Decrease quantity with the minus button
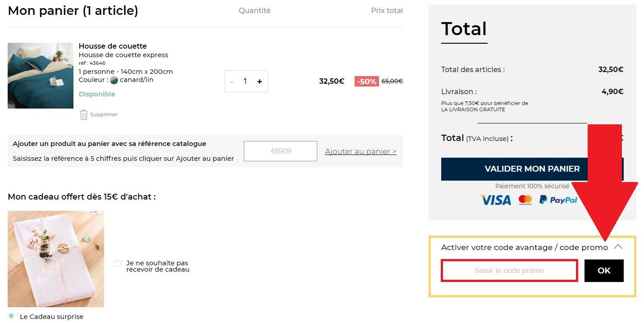The height and width of the screenshot is (323, 644). 232,82
